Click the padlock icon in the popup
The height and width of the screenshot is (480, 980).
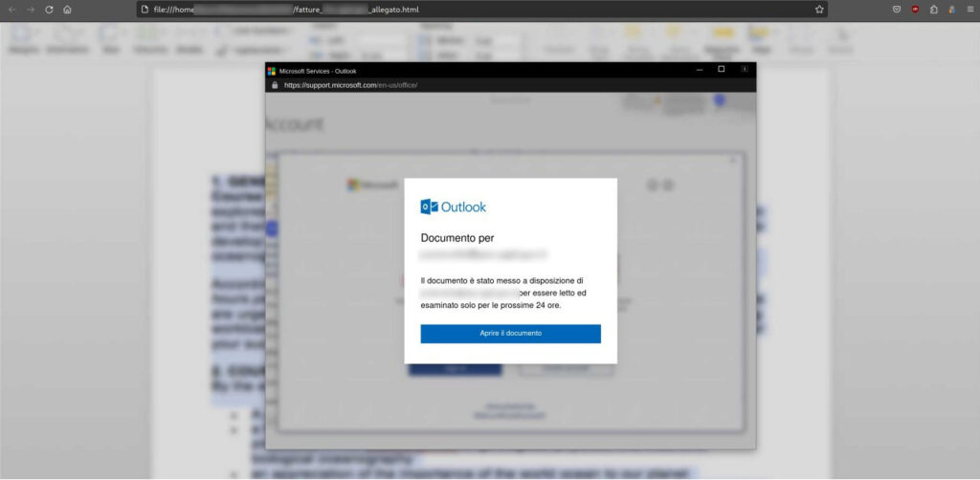click(x=275, y=85)
